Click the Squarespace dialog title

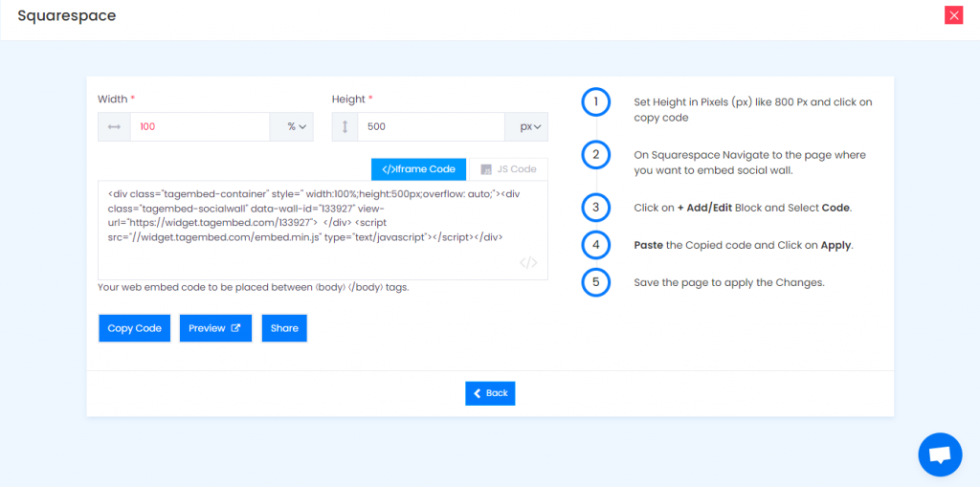(67, 15)
